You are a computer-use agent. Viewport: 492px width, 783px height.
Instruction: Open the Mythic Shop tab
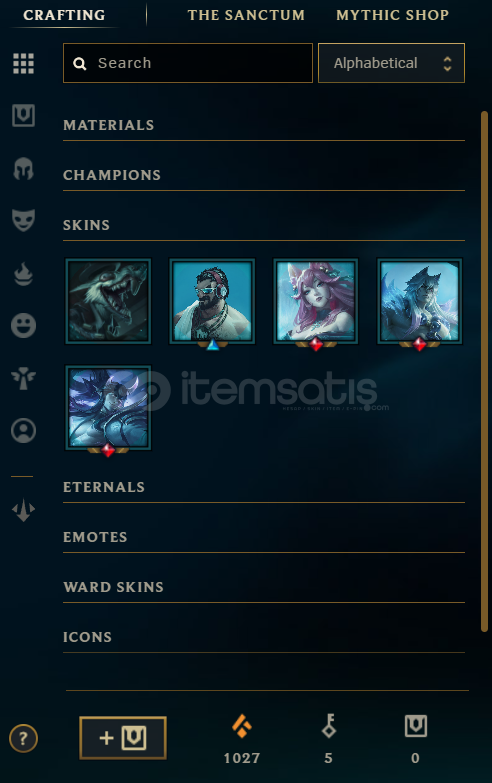393,15
